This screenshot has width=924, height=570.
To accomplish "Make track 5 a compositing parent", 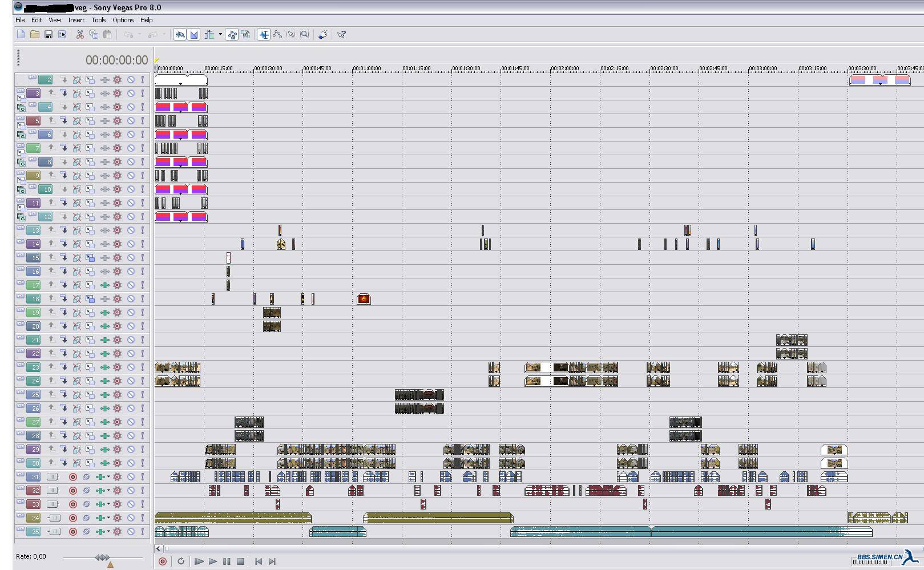I will pyautogui.click(x=51, y=120).
